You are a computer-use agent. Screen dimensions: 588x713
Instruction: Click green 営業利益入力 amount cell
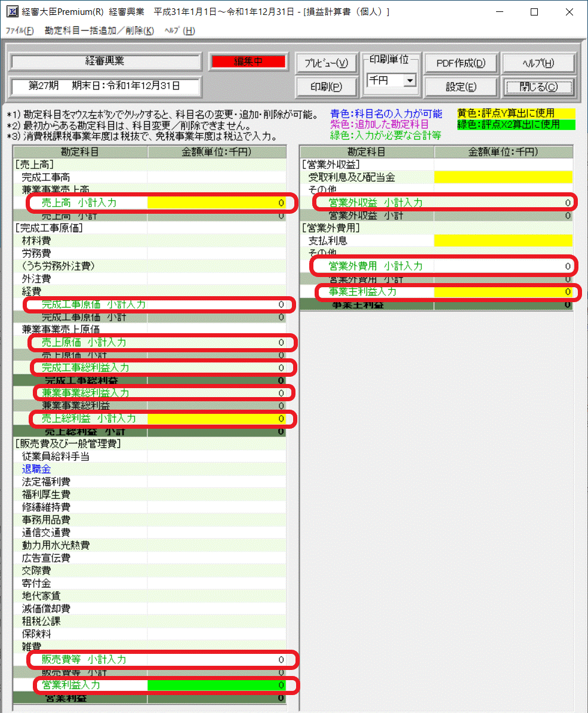click(x=217, y=685)
